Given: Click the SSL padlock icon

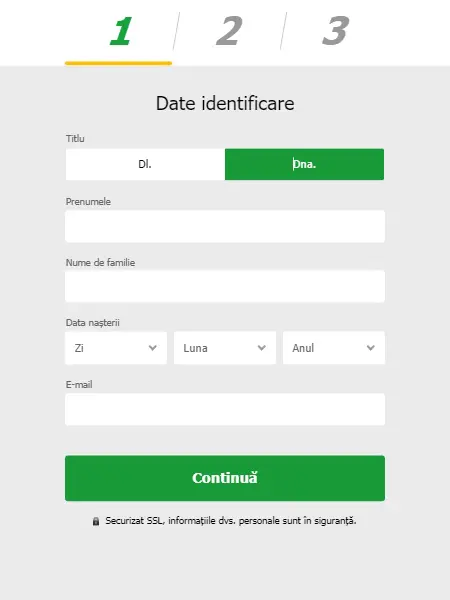Looking at the screenshot, I should click(x=96, y=521).
